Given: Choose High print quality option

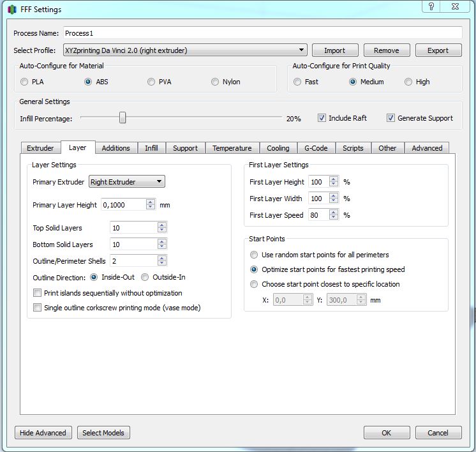Looking at the screenshot, I should click(x=408, y=82).
